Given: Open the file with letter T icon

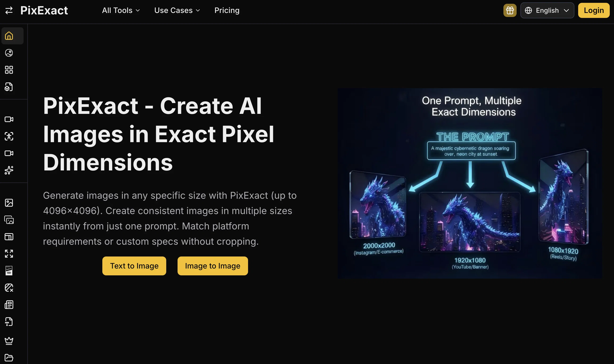Looking at the screenshot, I should tap(9, 322).
